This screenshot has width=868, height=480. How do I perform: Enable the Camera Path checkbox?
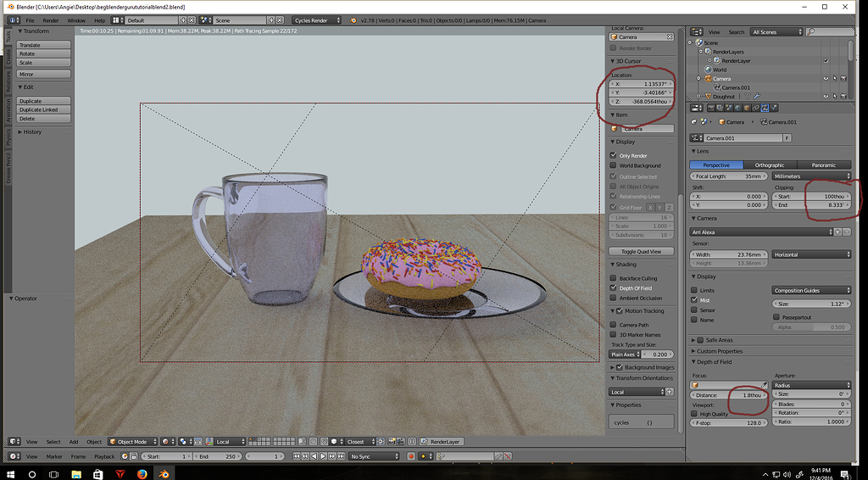614,325
